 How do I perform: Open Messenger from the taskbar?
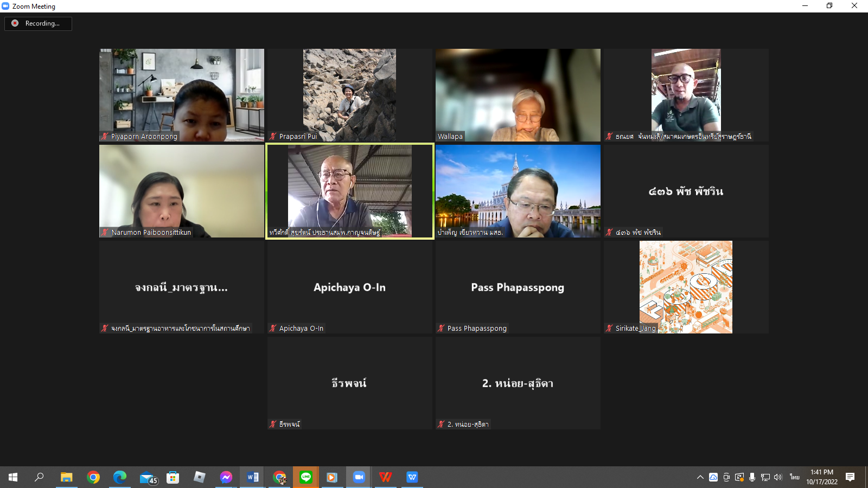tap(226, 477)
